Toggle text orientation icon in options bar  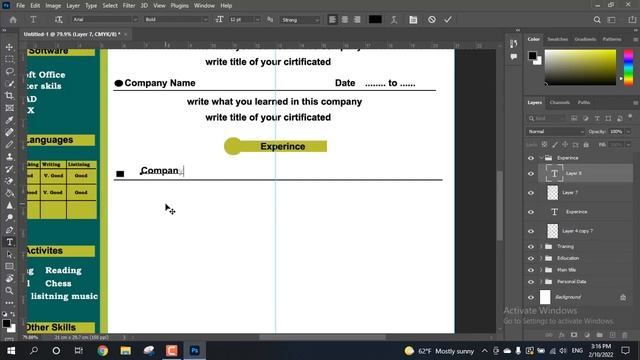click(x=58, y=20)
